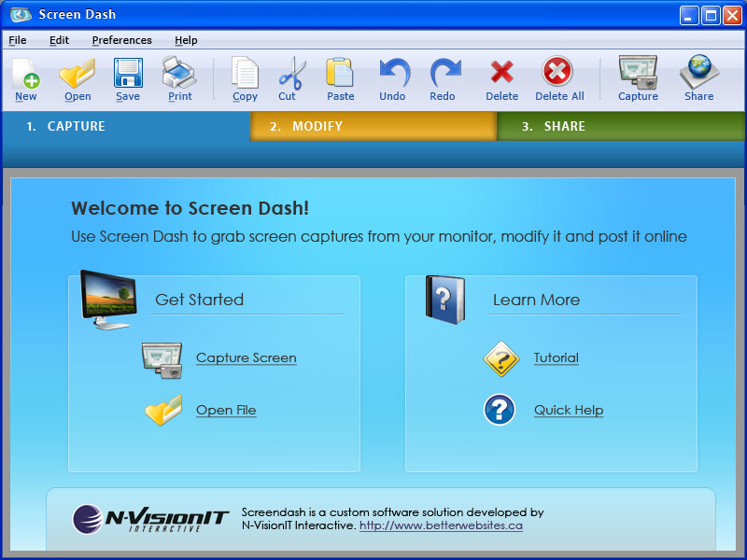Click the Print toolbar icon
The image size is (747, 560).
click(x=179, y=73)
